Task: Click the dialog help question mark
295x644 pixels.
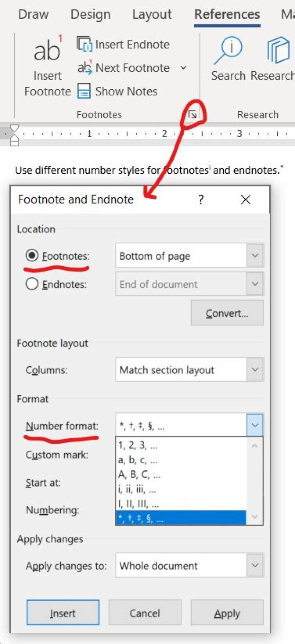Action: point(201,200)
